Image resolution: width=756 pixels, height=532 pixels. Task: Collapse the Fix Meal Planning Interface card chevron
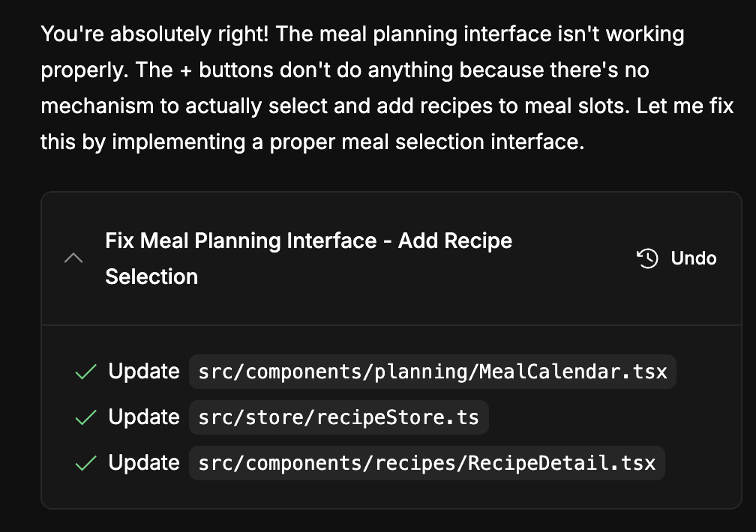point(73,259)
